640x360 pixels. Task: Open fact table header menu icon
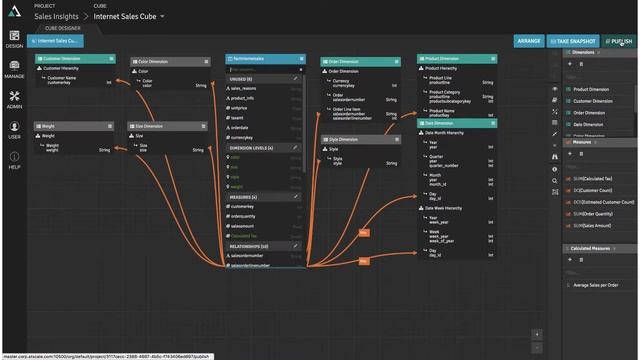302,59
